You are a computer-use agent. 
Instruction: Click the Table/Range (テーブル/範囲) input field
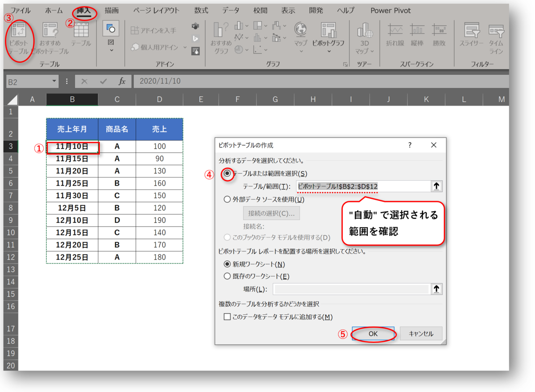[363, 186]
